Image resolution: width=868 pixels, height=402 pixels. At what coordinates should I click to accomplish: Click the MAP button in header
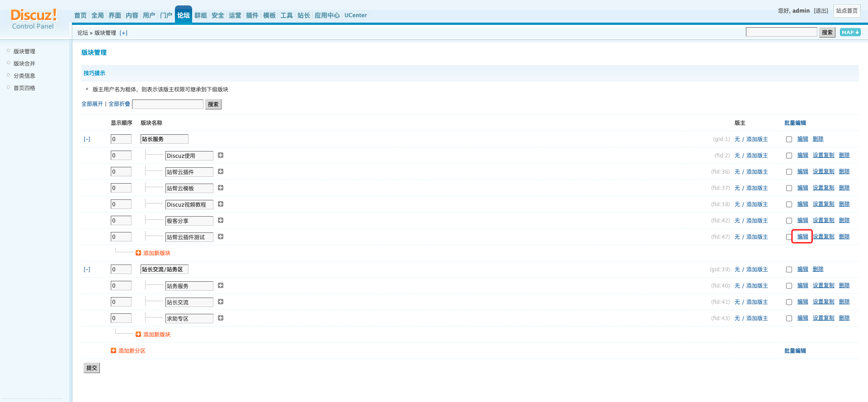pos(850,32)
